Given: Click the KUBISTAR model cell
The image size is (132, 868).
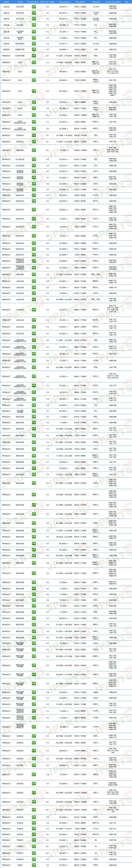Looking at the screenshot, I should coord(20,49).
